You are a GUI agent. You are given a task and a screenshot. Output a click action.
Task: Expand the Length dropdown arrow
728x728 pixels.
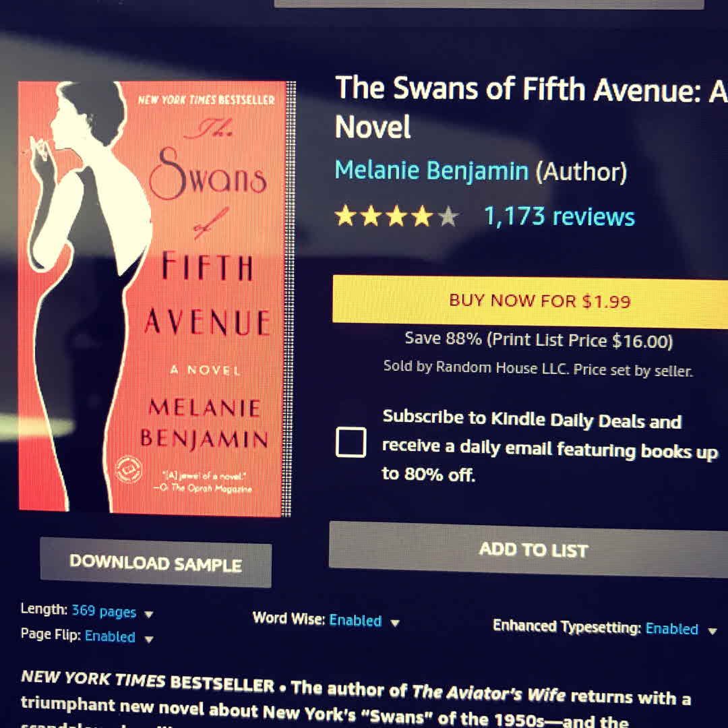tap(148, 614)
